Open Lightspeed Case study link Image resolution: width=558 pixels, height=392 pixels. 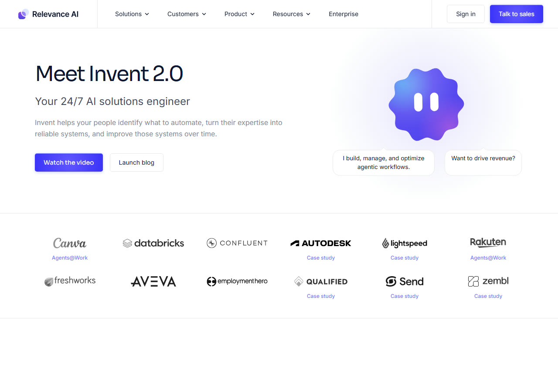tap(405, 258)
